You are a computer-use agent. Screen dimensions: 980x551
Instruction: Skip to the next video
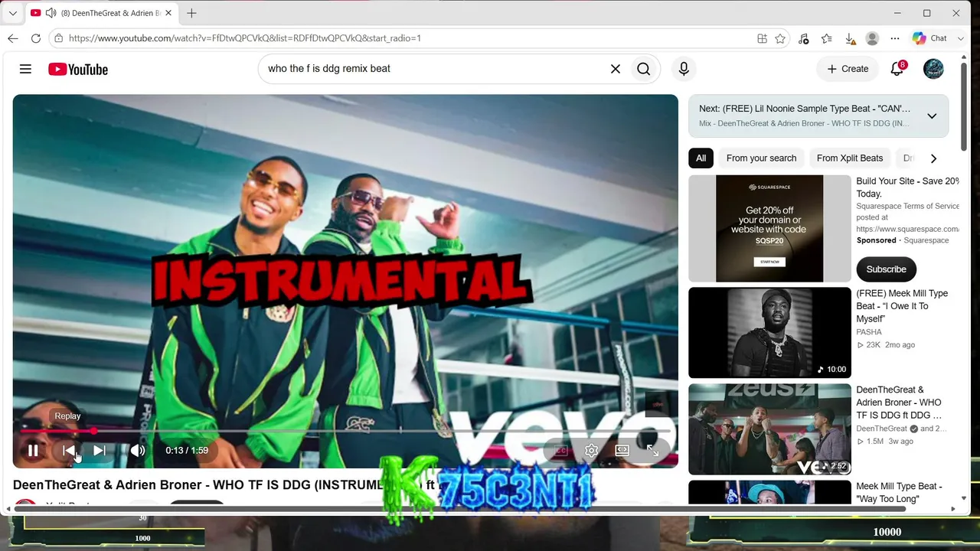tap(100, 451)
